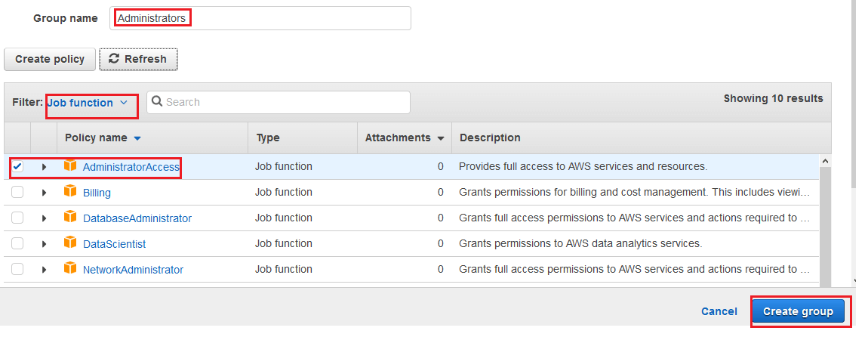
Task: Click the Group name input field
Action: (260, 18)
